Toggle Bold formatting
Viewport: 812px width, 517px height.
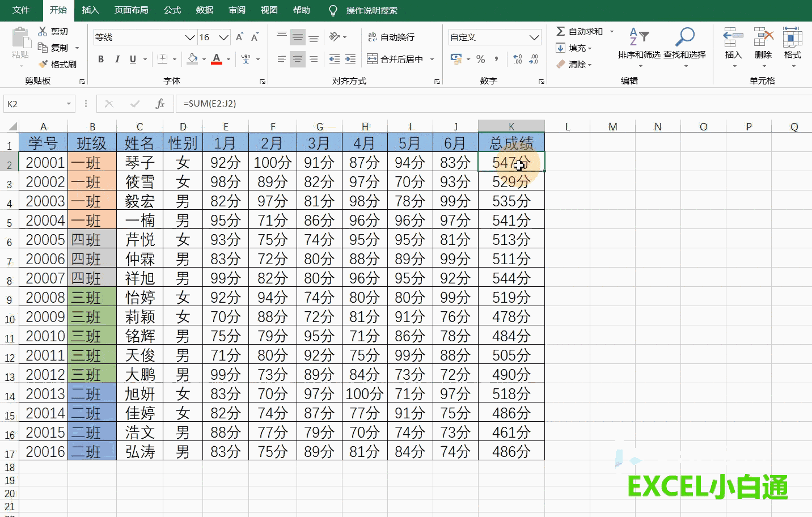(x=101, y=59)
